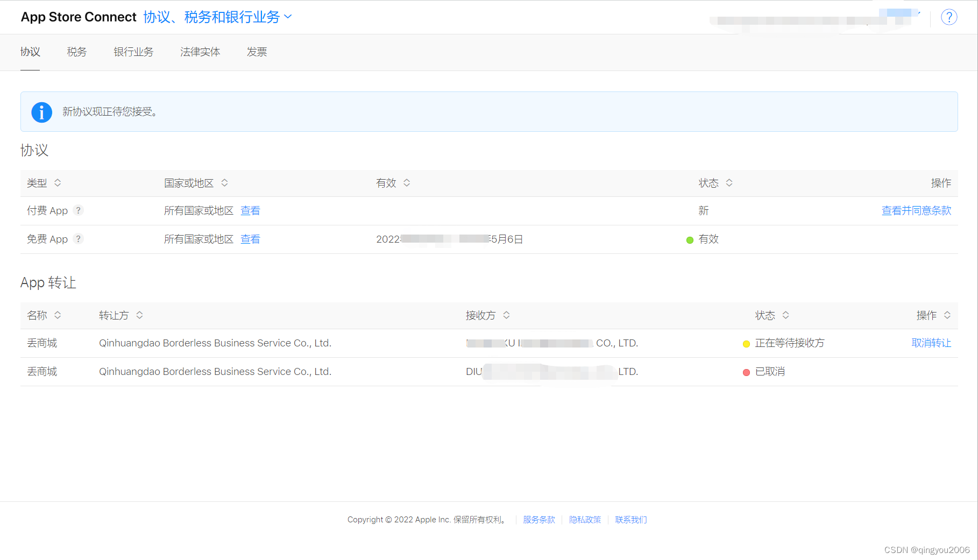978x560 pixels.
Task: Open help tooltip next to 免费 App
Action: pyautogui.click(x=79, y=239)
